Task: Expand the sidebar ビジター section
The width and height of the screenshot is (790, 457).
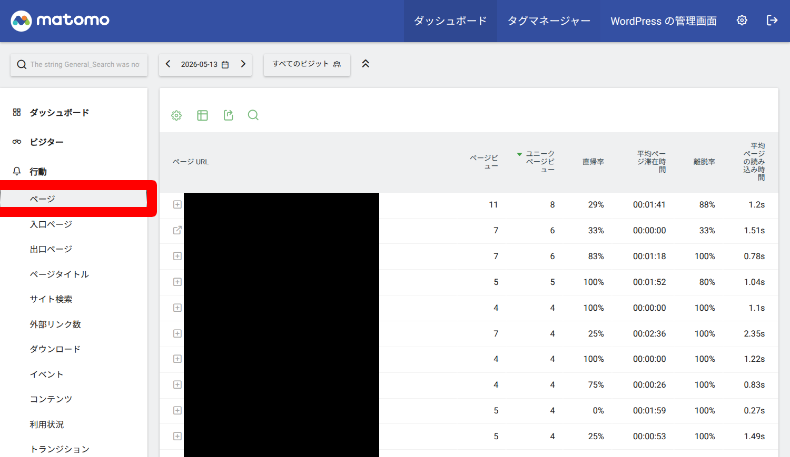Action: coord(46,142)
